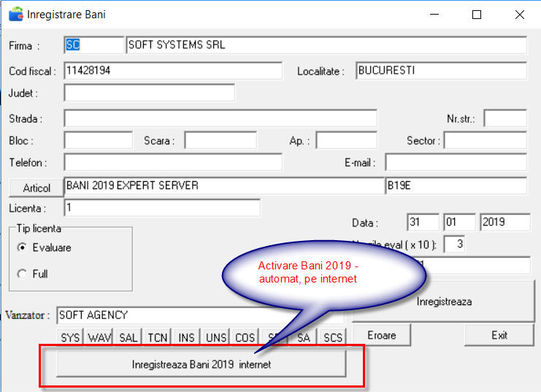The image size is (541, 392).
Task: Select the Full license type
Action: 21,274
